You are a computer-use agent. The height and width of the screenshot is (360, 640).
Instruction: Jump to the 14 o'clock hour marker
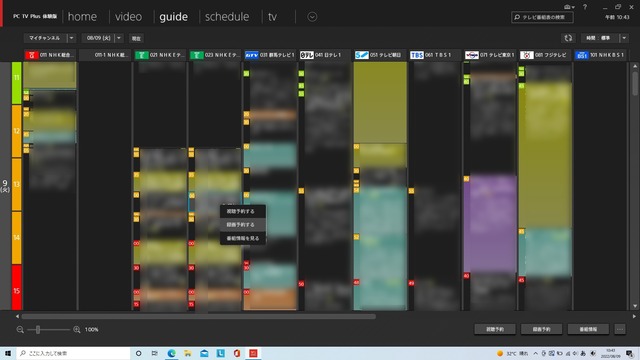(x=16, y=237)
